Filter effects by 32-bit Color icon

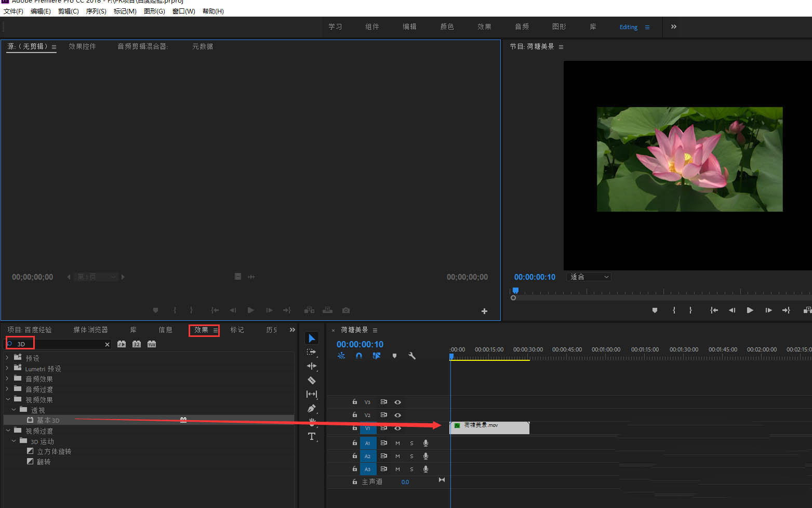pyautogui.click(x=137, y=344)
